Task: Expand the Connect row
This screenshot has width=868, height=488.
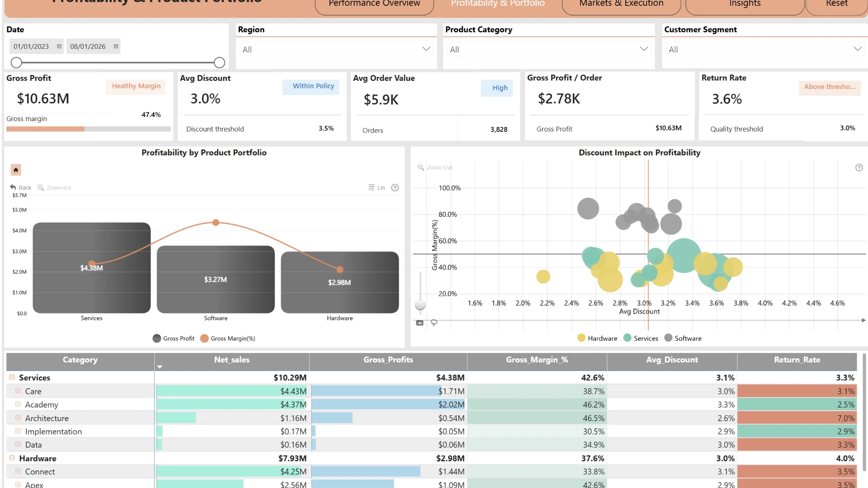Action: tap(18, 471)
